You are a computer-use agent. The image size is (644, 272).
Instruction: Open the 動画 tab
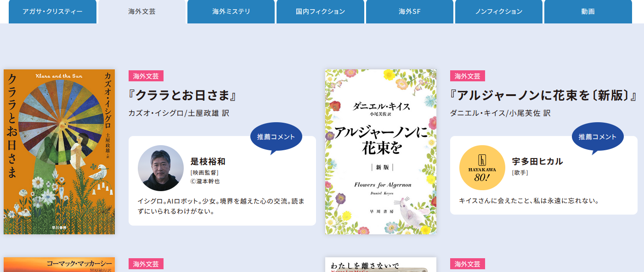tap(588, 11)
